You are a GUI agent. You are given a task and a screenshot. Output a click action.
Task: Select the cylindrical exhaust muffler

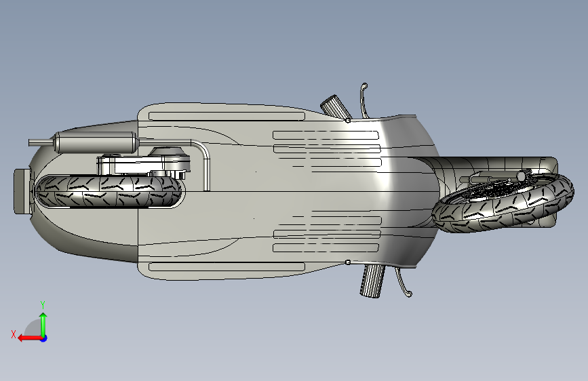pyautogui.click(x=97, y=142)
